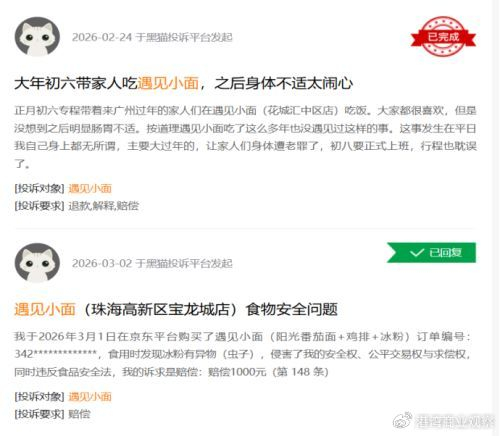Click the second complaint's body about 冰粉有异物
This screenshot has width=500, height=436.
coord(243,354)
